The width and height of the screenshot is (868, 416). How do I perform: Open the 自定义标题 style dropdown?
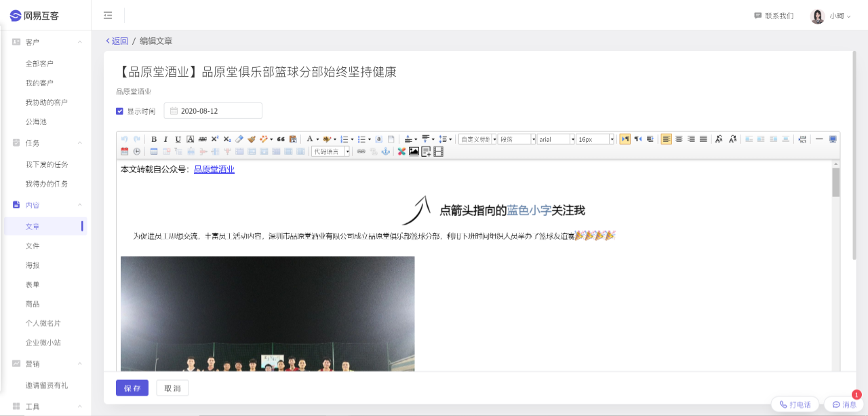coord(477,139)
